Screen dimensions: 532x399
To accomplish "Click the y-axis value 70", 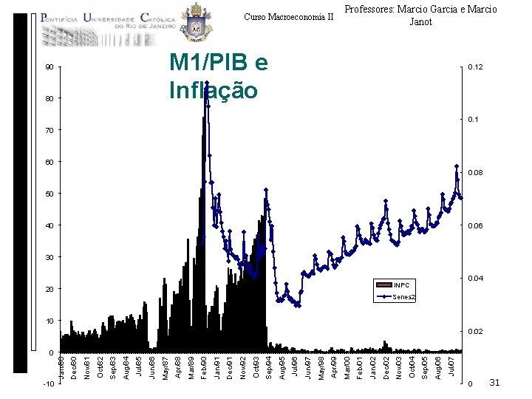I will click(50, 130).
